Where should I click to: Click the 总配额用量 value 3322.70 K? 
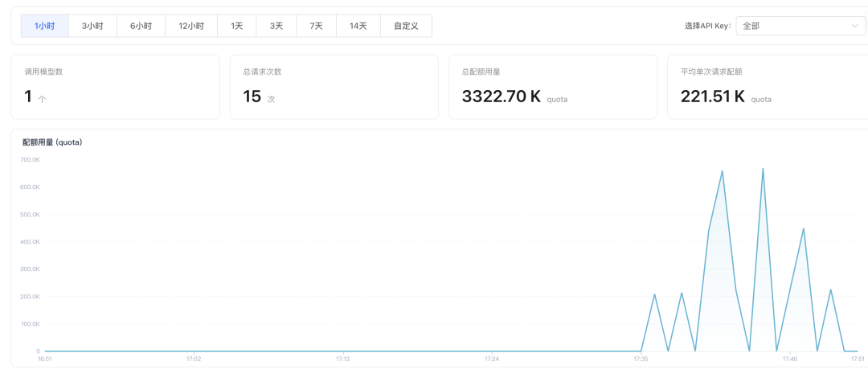pyautogui.click(x=501, y=97)
